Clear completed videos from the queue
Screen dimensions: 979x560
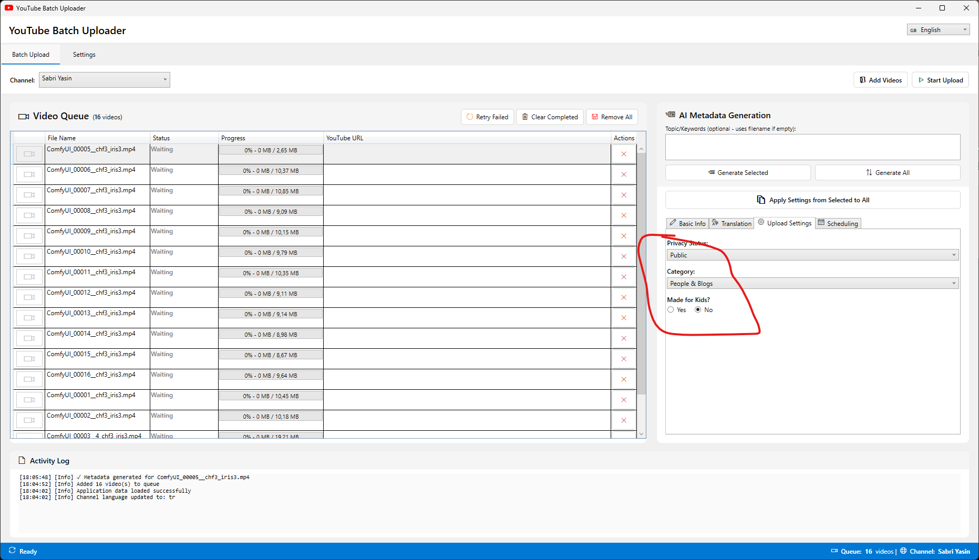click(x=550, y=117)
